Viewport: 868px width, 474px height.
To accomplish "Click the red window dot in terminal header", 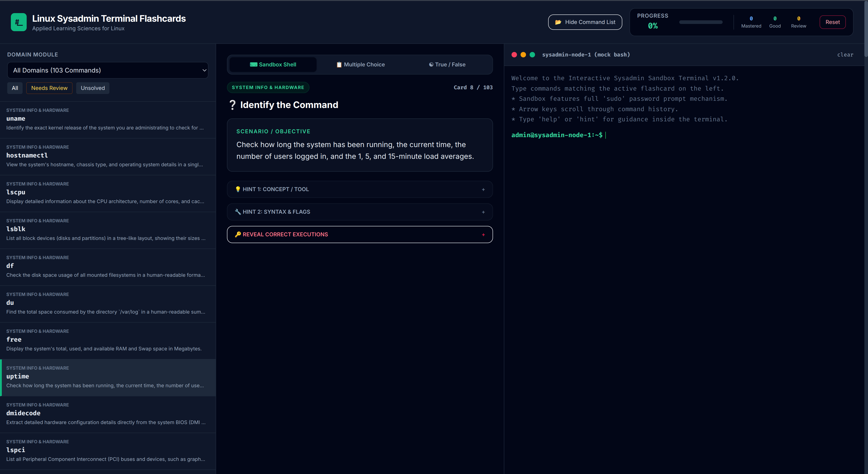I will coord(514,55).
